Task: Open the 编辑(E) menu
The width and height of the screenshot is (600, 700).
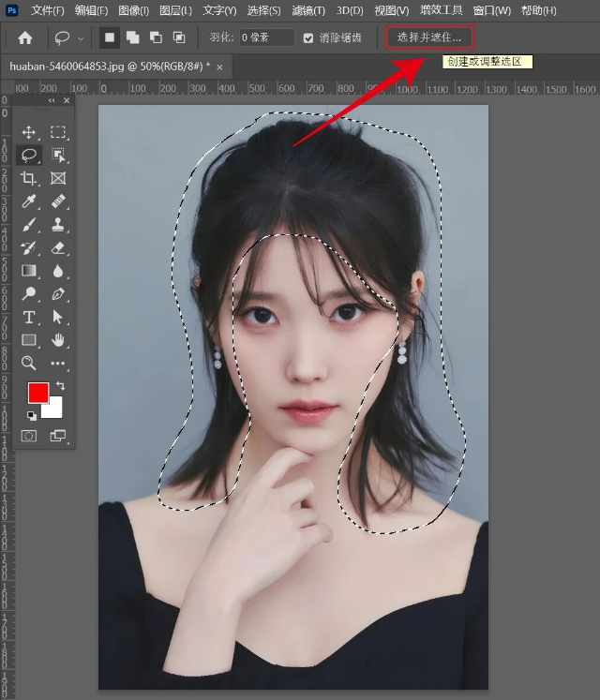Action: pos(91,10)
